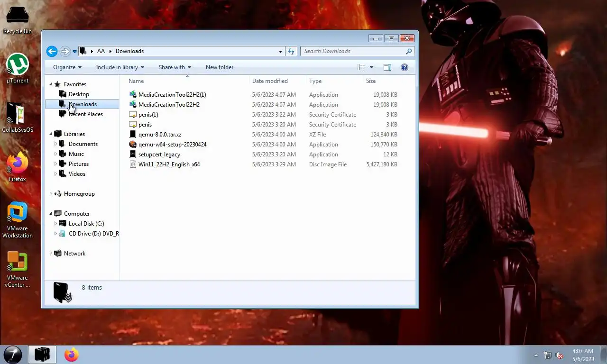Collapse the Favorites tree section

point(51,84)
